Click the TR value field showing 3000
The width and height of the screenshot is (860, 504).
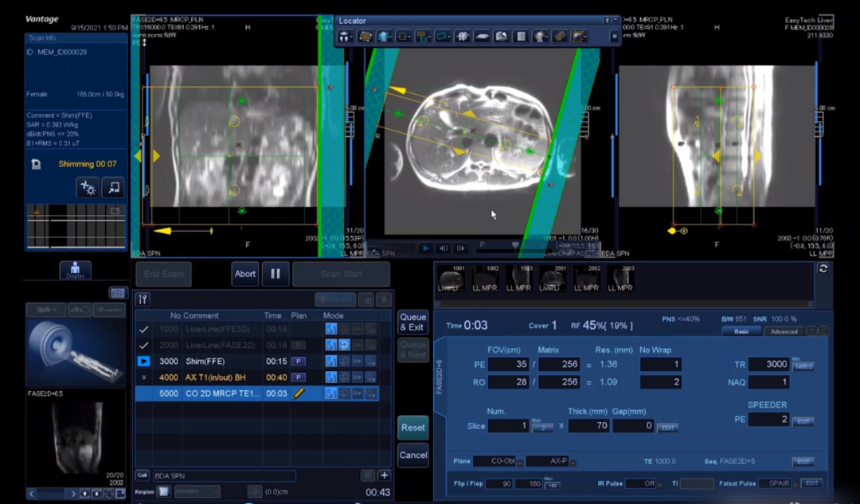tap(769, 364)
